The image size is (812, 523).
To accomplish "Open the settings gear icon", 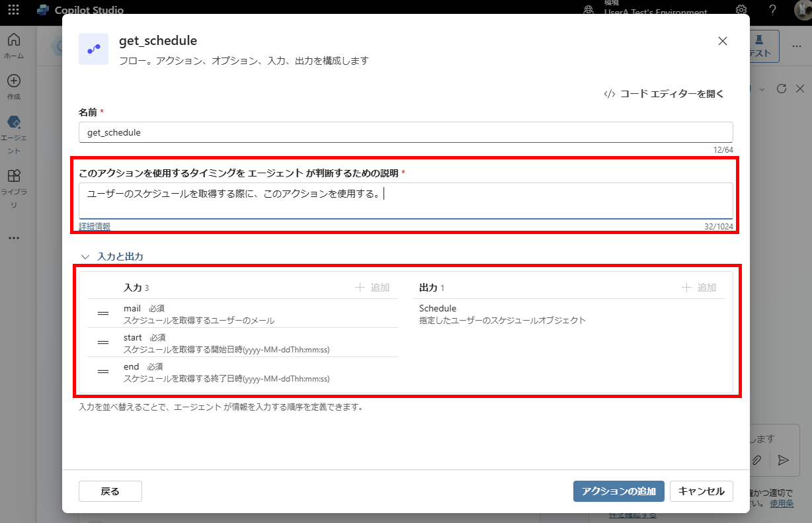I will 741,10.
